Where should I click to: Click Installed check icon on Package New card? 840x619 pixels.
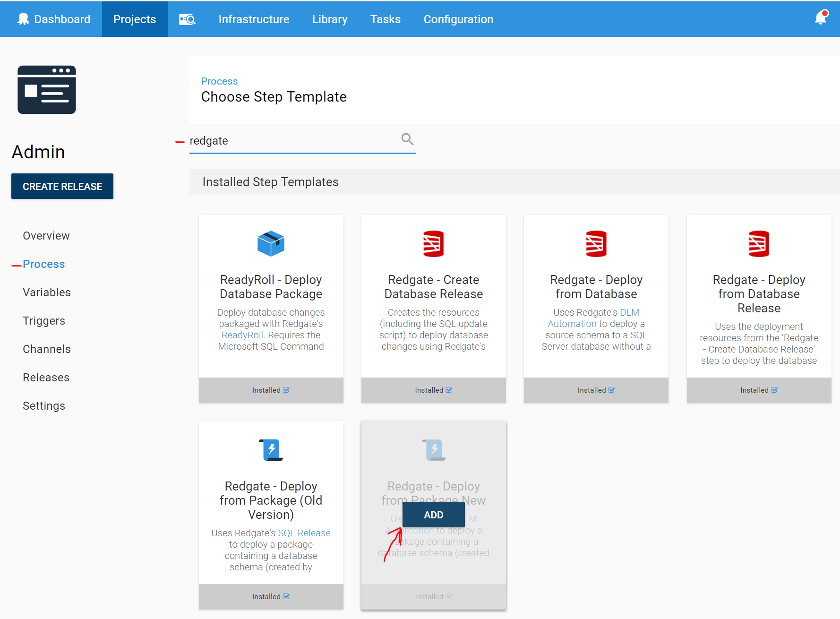point(449,596)
